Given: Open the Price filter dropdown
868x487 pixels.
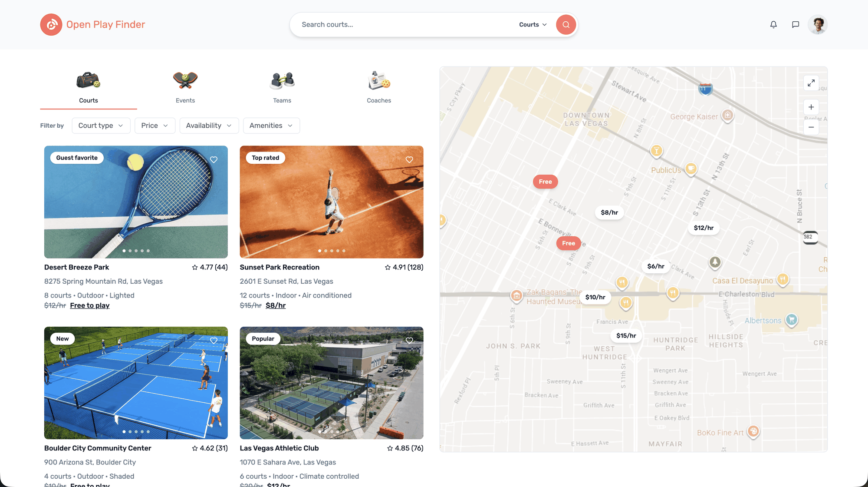Looking at the screenshot, I should click(x=155, y=126).
